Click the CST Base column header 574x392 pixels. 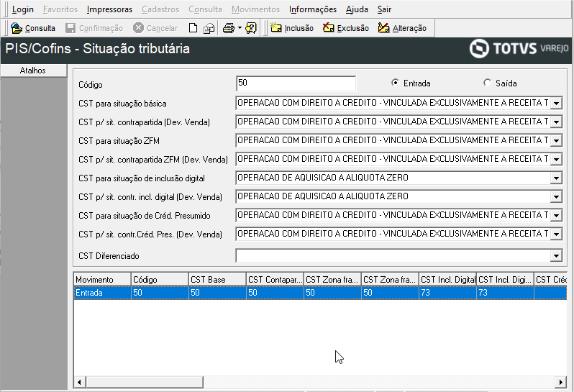coord(217,279)
